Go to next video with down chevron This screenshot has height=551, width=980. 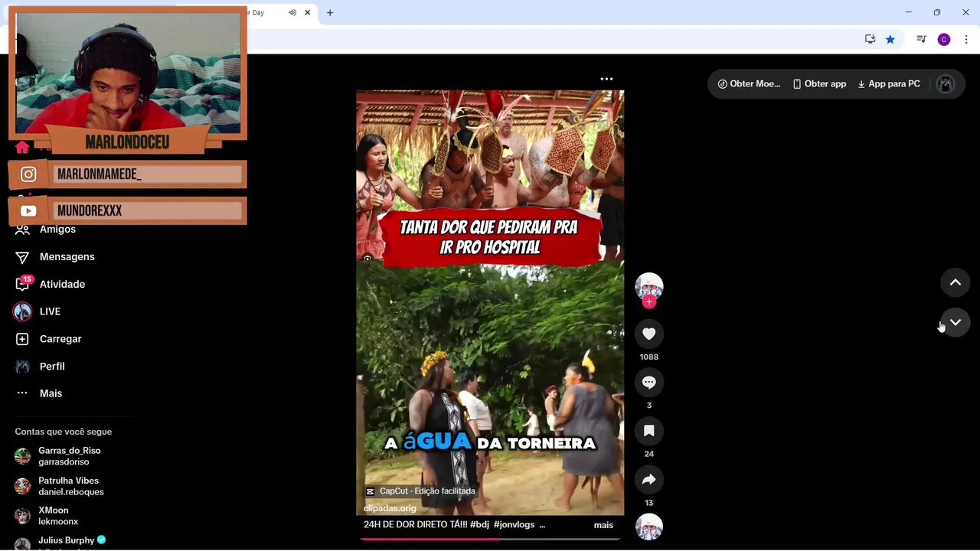tap(955, 322)
